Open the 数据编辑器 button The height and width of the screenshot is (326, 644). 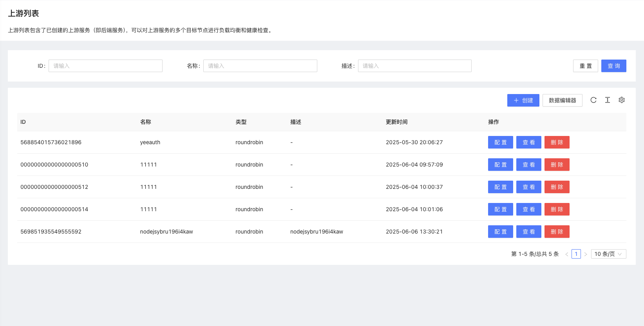click(562, 100)
